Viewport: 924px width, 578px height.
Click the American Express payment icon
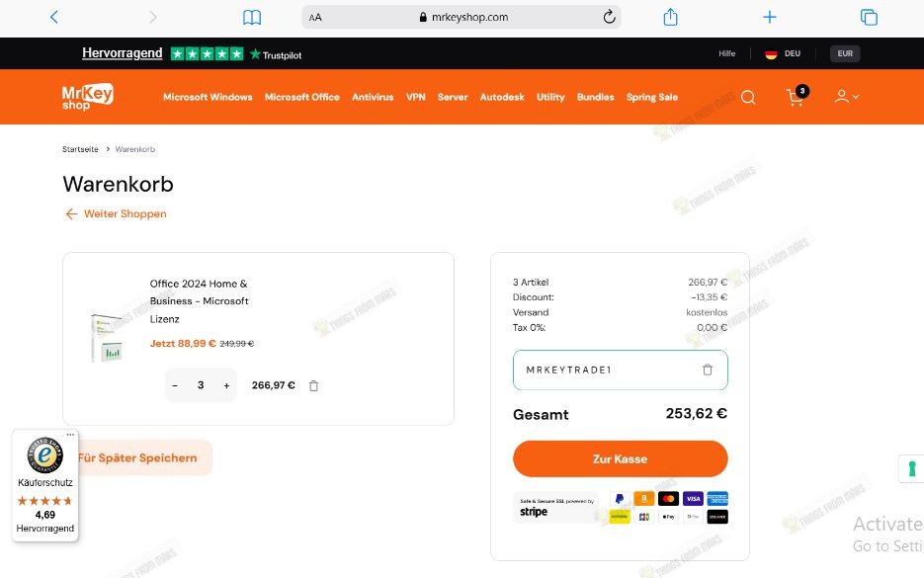(x=717, y=498)
